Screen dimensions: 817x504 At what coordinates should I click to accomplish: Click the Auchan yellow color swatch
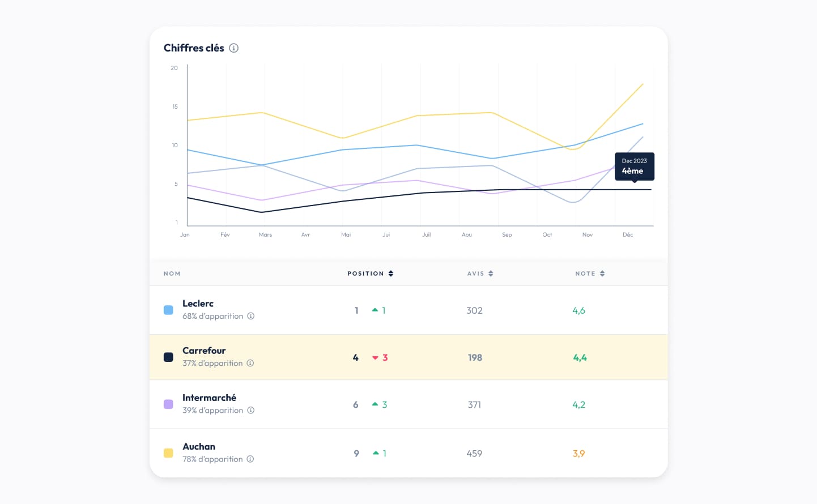[x=168, y=452]
